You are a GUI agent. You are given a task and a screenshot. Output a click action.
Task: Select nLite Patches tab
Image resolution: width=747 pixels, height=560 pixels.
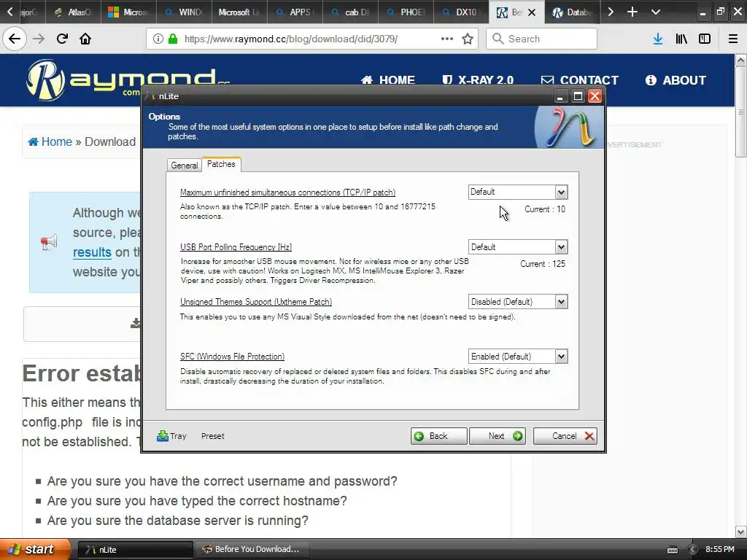point(221,164)
